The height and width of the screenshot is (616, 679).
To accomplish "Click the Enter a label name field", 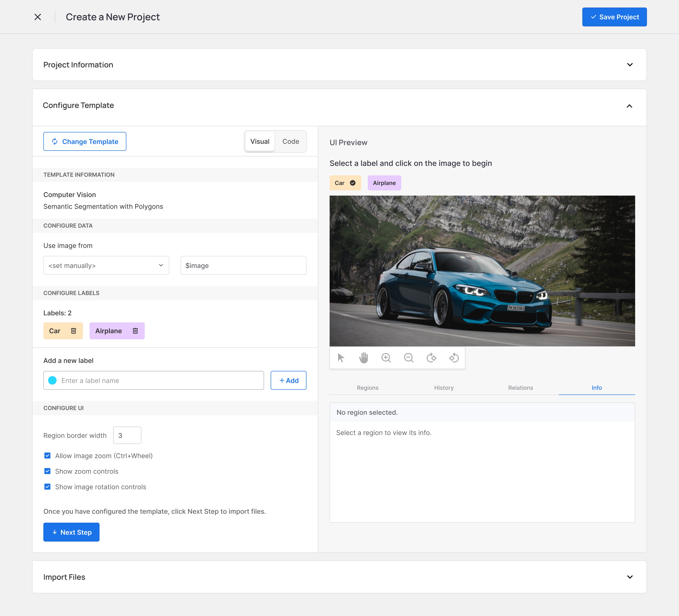I will click(x=160, y=380).
